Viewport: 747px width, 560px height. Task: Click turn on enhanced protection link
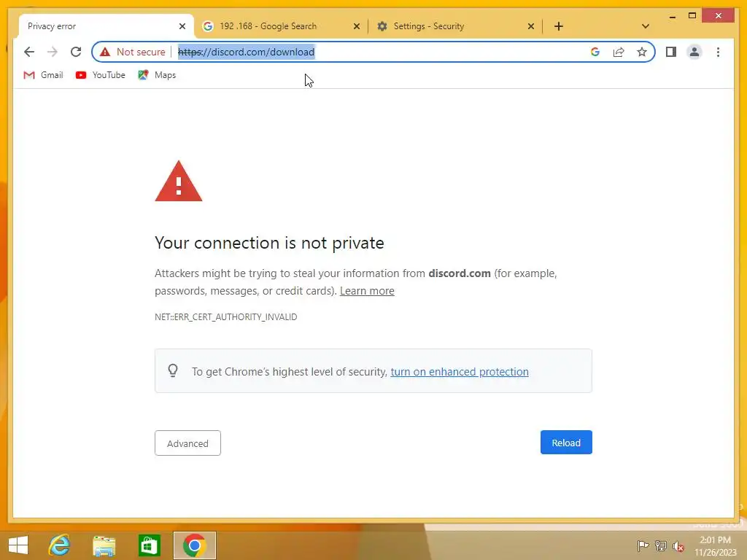(x=460, y=372)
